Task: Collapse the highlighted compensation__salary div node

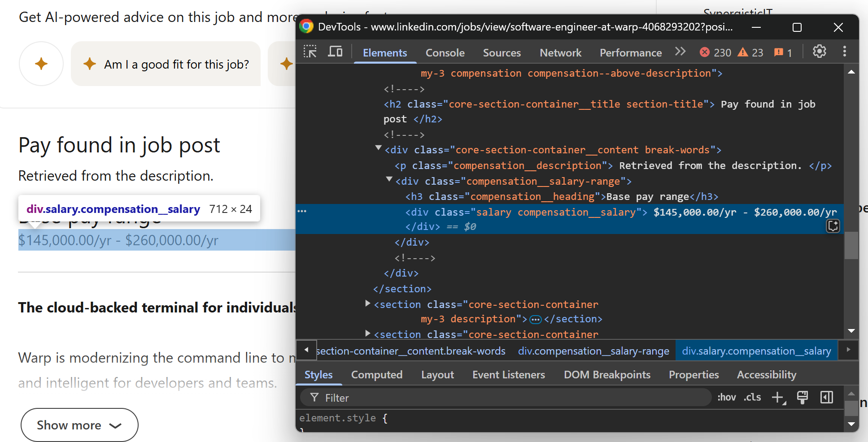Action: coord(397,212)
